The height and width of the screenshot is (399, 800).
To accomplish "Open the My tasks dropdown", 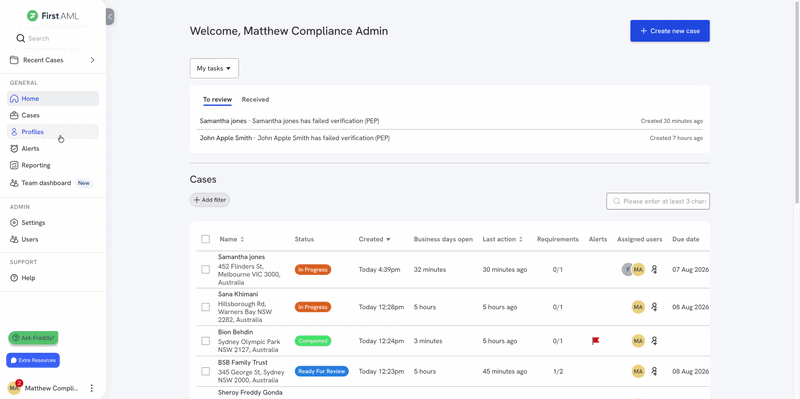I will point(214,68).
